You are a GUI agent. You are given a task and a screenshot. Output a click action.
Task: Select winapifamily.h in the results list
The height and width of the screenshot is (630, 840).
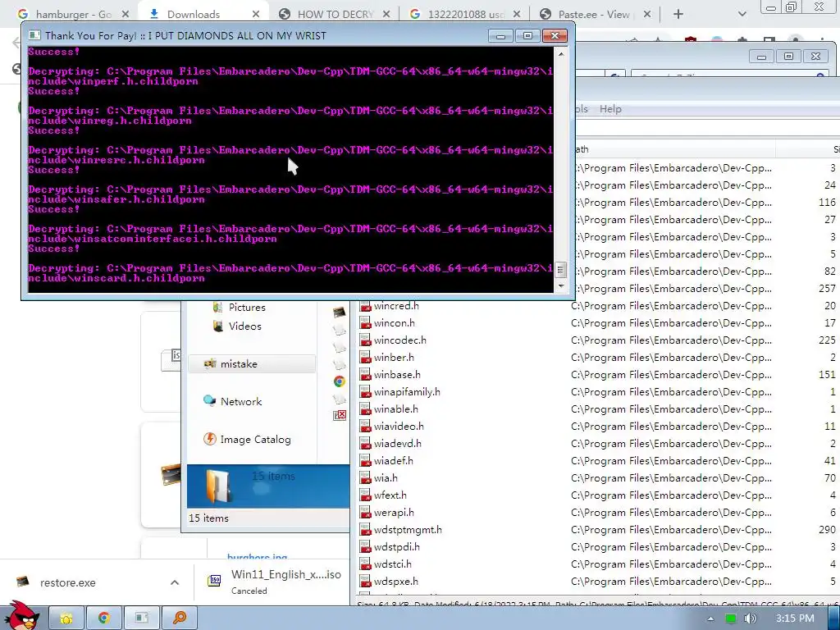click(407, 391)
